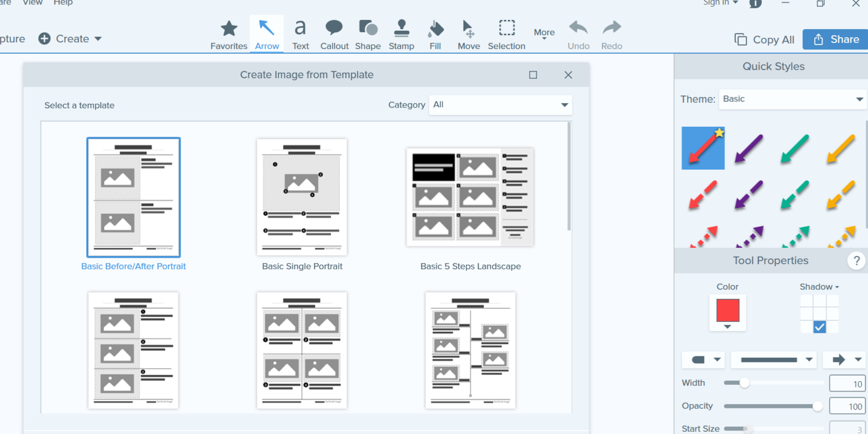Viewport: 868px width, 434px height.
Task: Click the Copy All button
Action: (764, 39)
